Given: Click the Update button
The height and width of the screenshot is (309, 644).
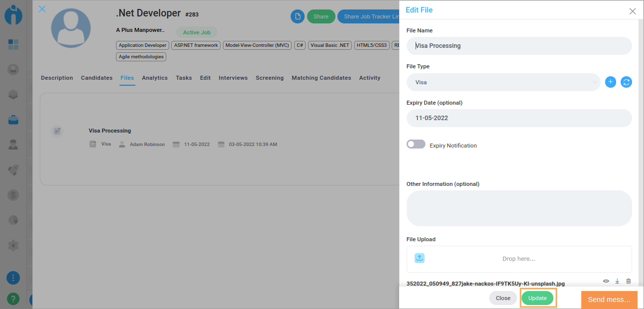Looking at the screenshot, I should [x=537, y=298].
